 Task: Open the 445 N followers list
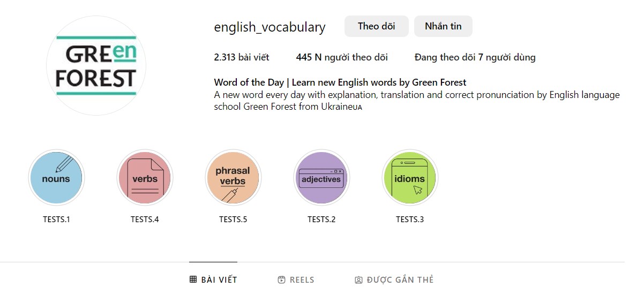(342, 57)
